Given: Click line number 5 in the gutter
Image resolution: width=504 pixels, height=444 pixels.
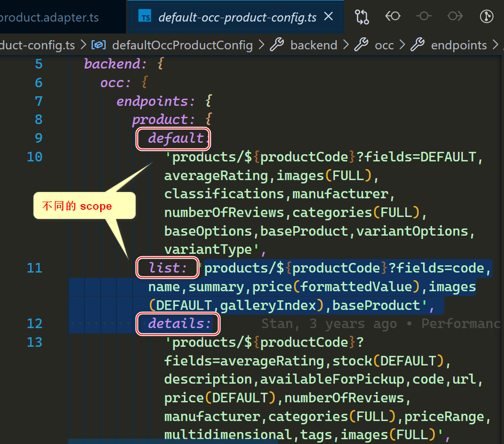Looking at the screenshot, I should [x=39, y=64].
